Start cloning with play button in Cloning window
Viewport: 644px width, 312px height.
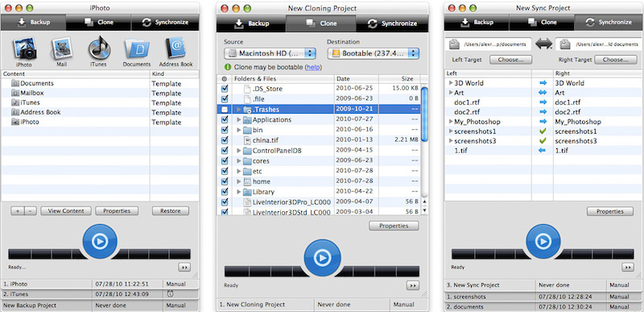tap(323, 258)
